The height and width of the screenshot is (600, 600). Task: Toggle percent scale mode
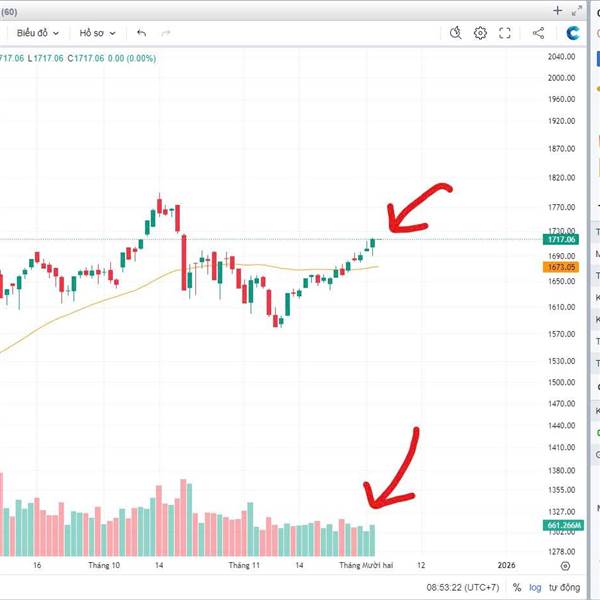(x=517, y=588)
